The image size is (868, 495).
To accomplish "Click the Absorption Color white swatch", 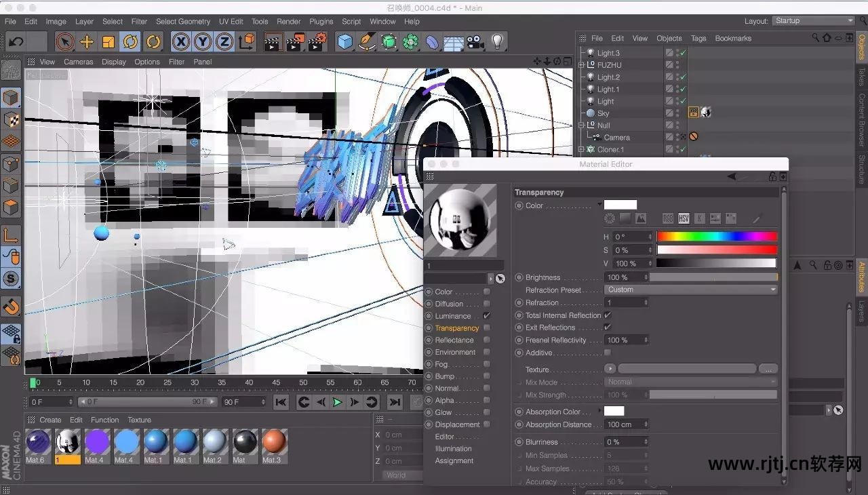I will pos(614,412).
